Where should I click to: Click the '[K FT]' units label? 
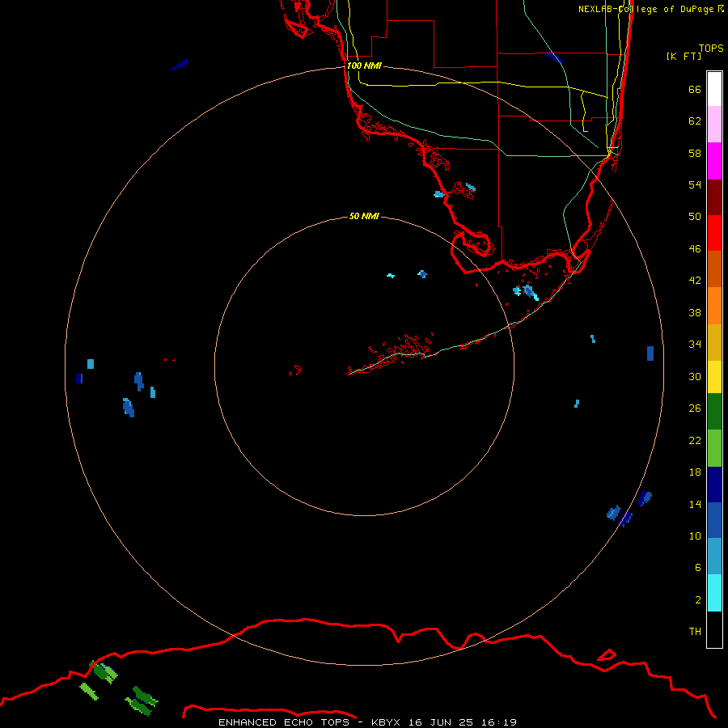tap(684, 56)
